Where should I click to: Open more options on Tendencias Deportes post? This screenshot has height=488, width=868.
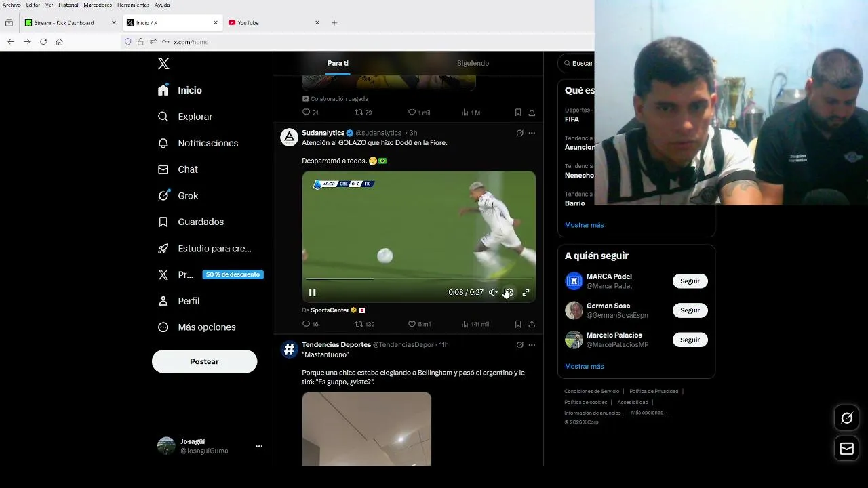(x=532, y=345)
